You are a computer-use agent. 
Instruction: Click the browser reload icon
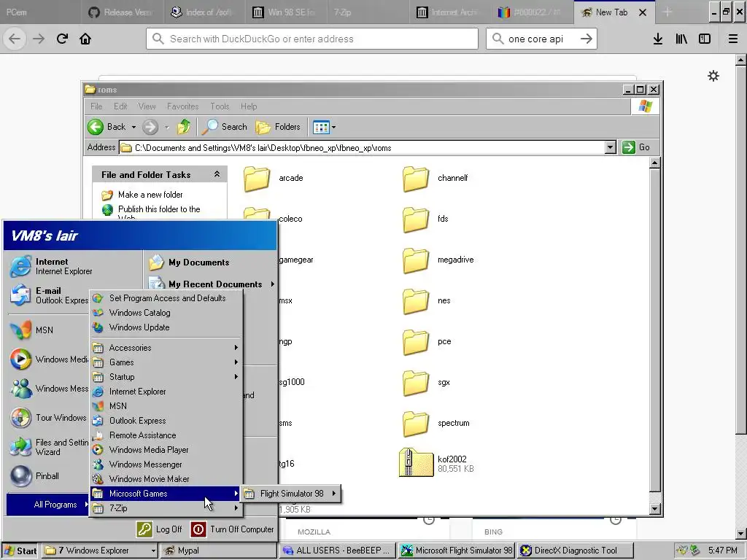pyautogui.click(x=63, y=39)
